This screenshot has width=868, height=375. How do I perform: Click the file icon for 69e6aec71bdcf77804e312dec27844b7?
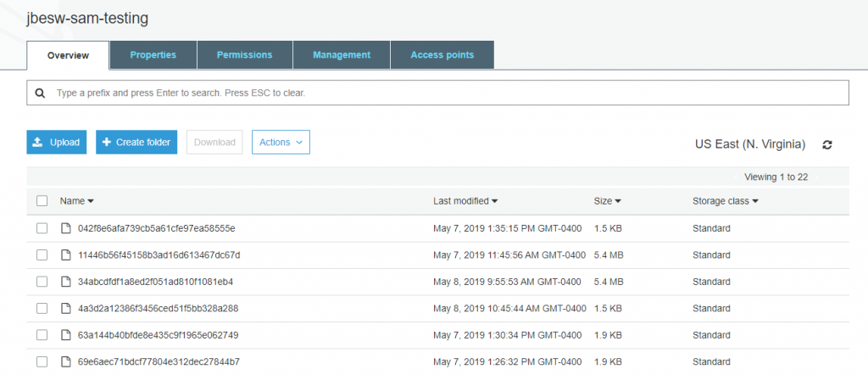(x=66, y=361)
